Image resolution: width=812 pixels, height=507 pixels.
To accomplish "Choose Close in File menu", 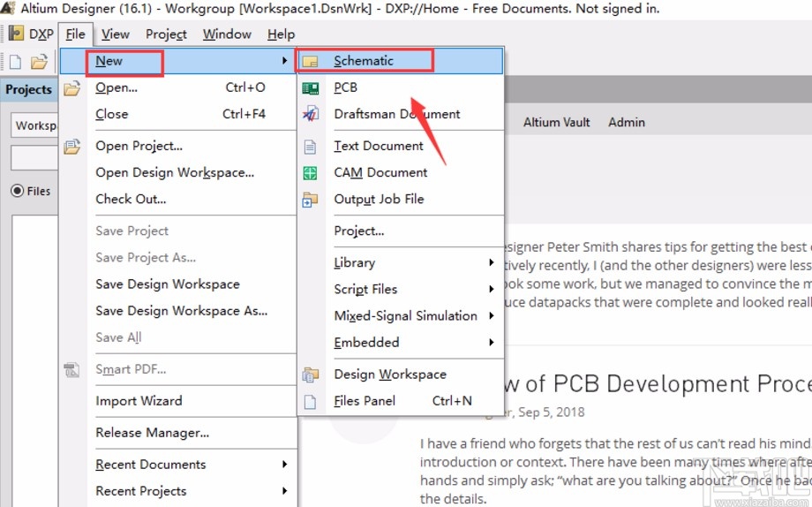I will [177, 114].
